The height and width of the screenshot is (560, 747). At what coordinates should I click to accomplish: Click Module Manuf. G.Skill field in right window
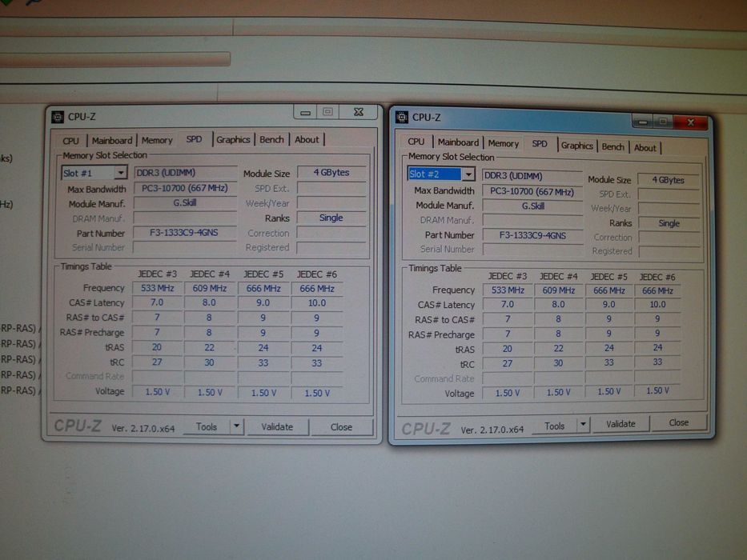(x=532, y=206)
